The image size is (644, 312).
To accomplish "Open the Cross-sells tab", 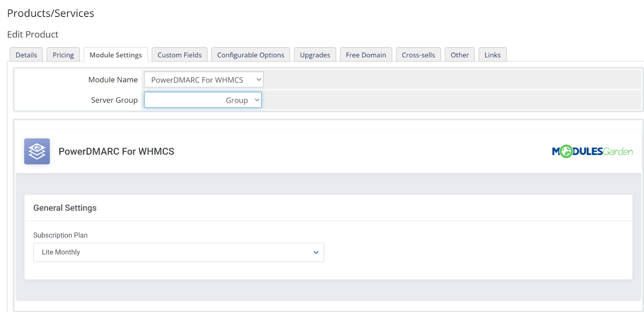I will (x=418, y=55).
